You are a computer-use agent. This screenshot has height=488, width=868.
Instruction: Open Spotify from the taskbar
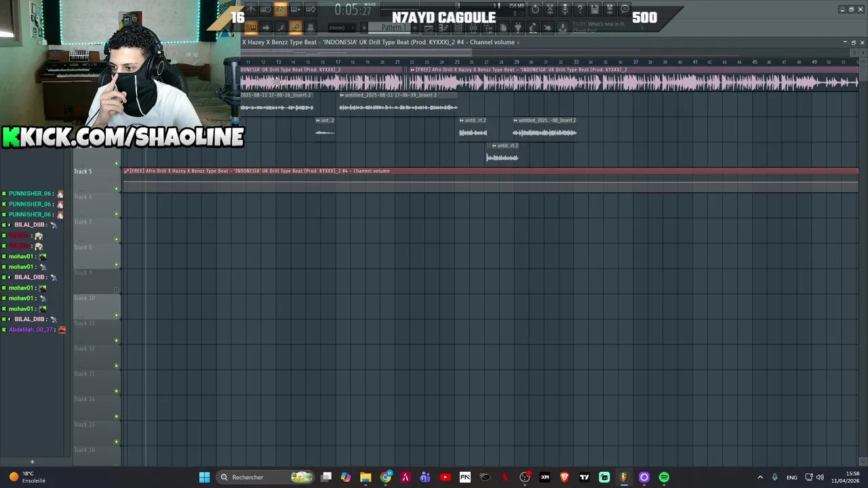664,477
